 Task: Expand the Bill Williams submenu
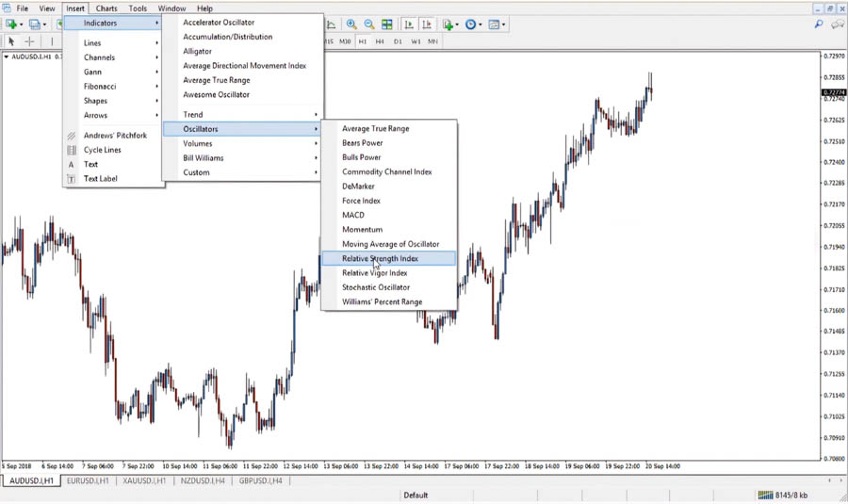click(x=243, y=158)
